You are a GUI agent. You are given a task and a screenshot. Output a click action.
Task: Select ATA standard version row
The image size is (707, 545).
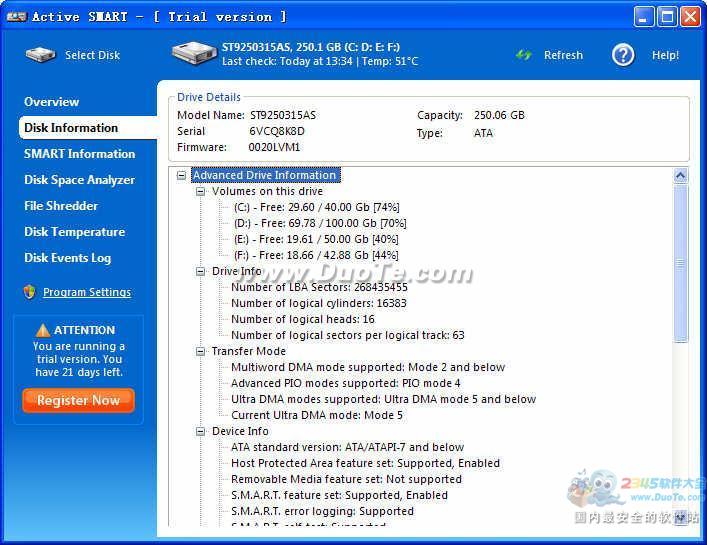348,447
